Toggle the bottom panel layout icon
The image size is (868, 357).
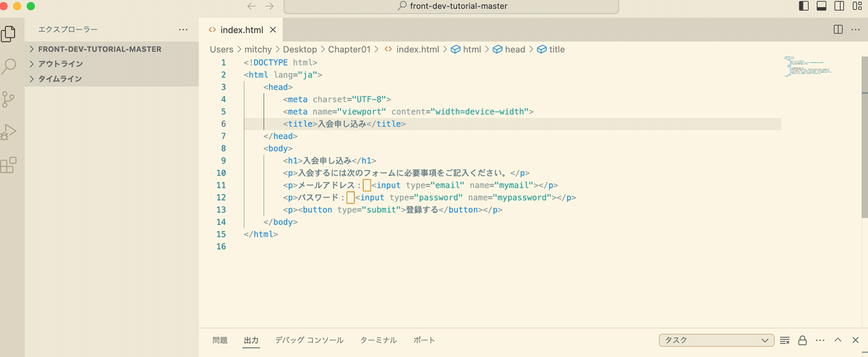822,6
